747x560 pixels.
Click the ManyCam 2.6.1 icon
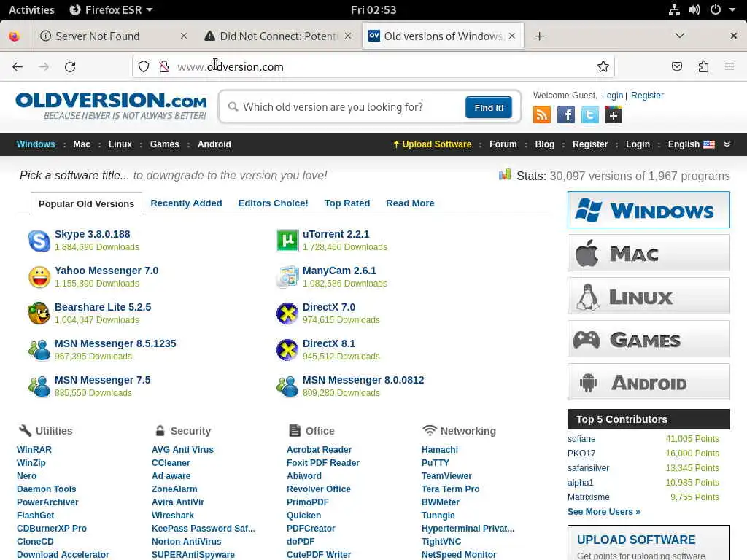click(287, 277)
